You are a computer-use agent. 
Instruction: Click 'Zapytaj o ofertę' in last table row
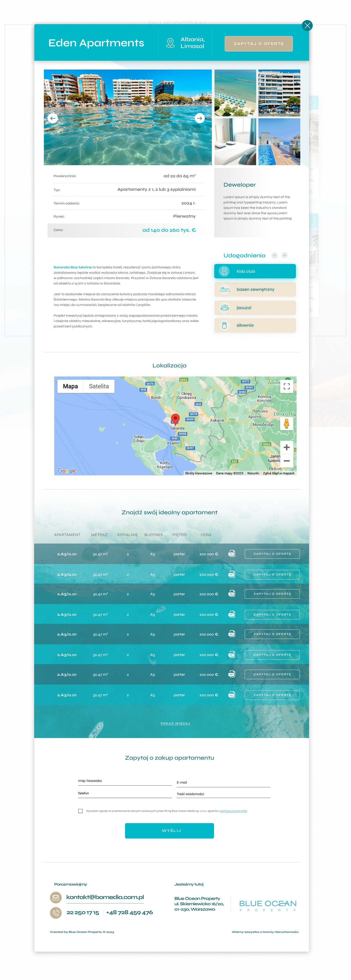point(272,695)
